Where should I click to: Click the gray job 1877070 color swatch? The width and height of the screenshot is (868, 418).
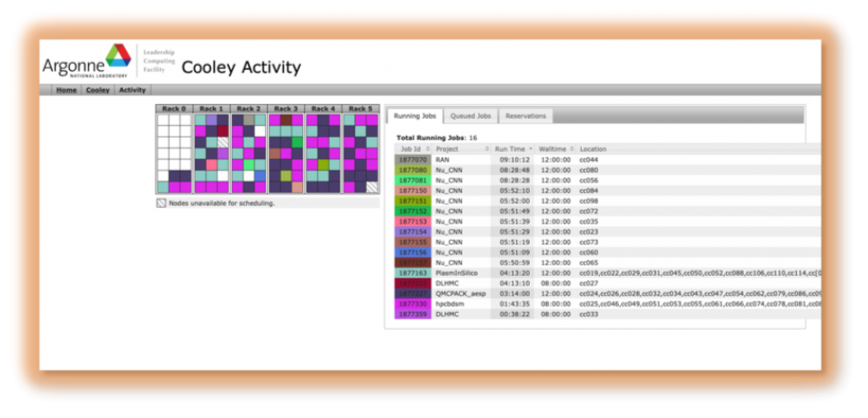[412, 159]
